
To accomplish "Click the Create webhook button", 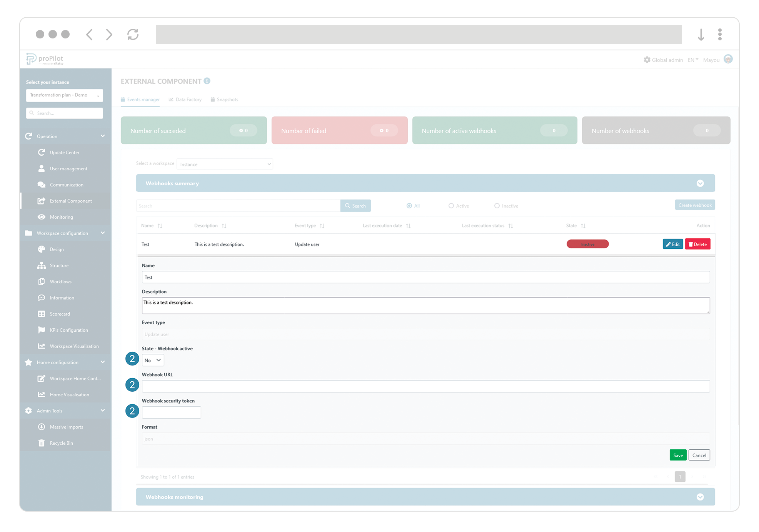I will click(x=694, y=205).
